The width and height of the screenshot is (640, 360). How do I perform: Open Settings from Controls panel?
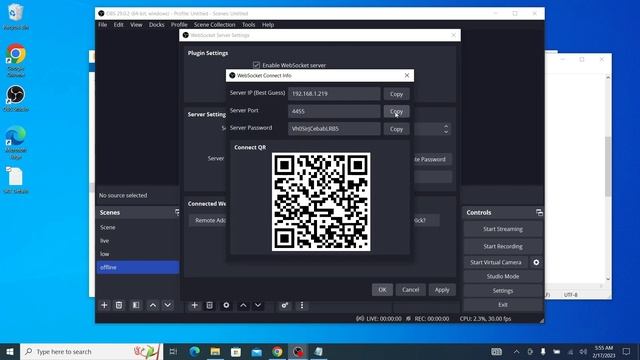coord(503,291)
